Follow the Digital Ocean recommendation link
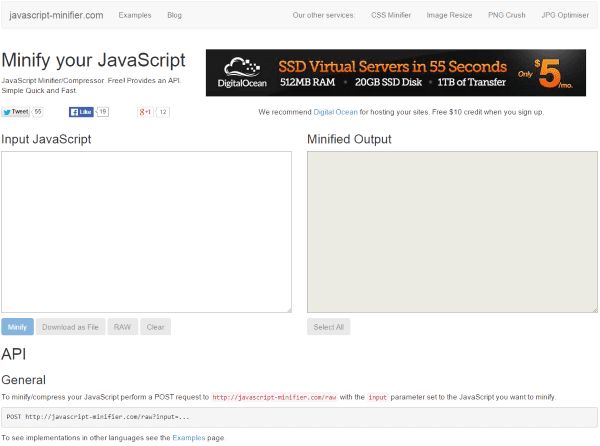This screenshot has width=600, height=446. (x=335, y=112)
